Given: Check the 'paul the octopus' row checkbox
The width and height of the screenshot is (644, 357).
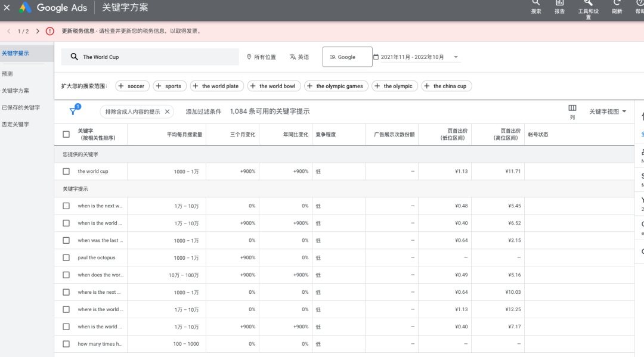Looking at the screenshot, I should [x=66, y=257].
